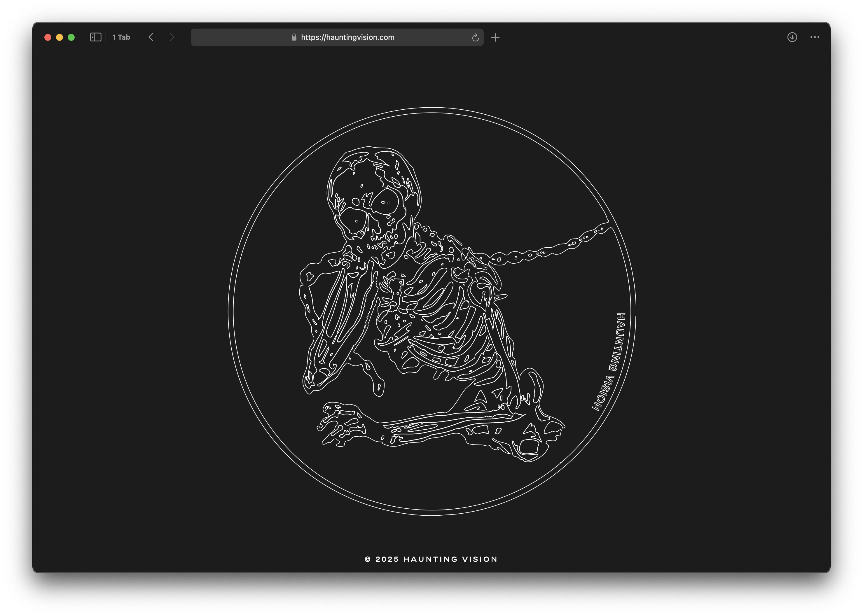
Task: Go back with the left chevron
Action: (151, 37)
